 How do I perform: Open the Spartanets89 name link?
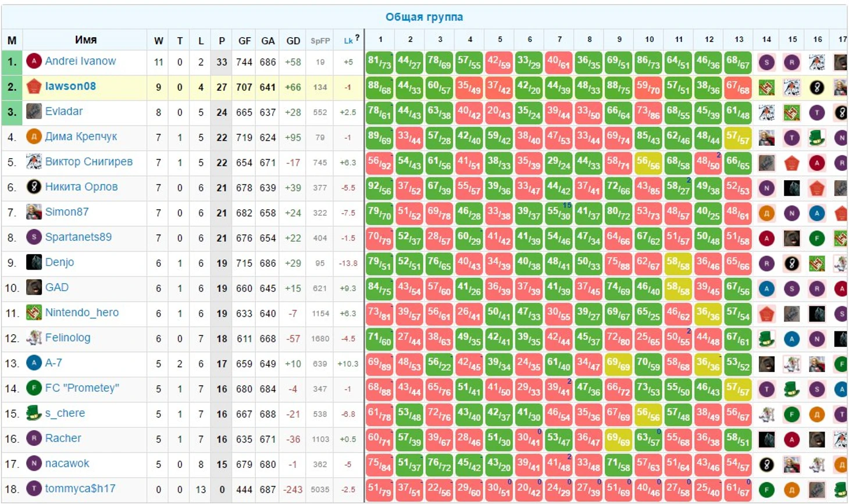pyautogui.click(x=79, y=237)
